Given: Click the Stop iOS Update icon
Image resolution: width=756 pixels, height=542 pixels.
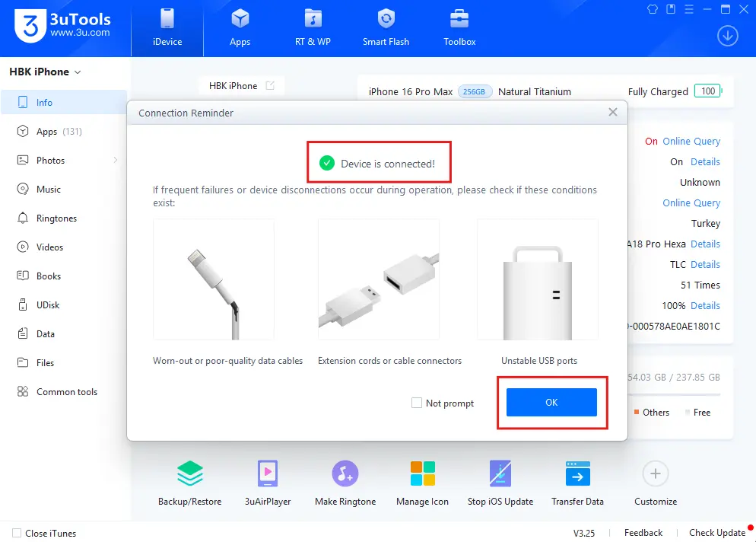Looking at the screenshot, I should click(x=500, y=473).
